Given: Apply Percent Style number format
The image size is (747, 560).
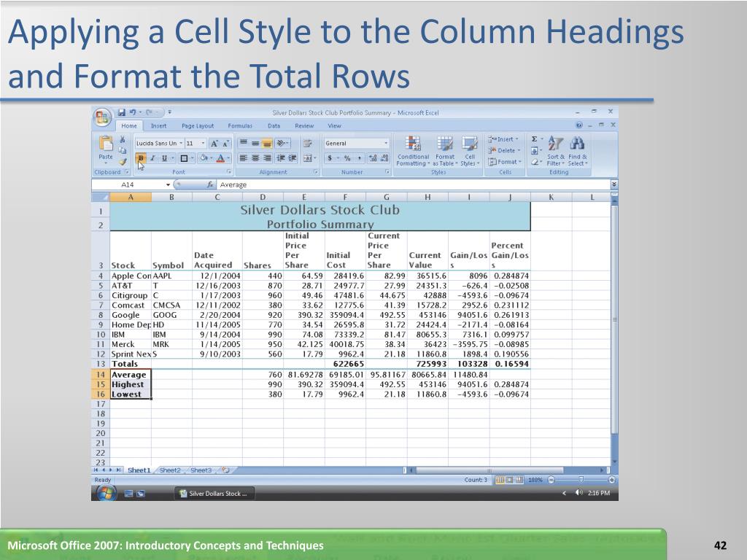Looking at the screenshot, I should click(347, 158).
